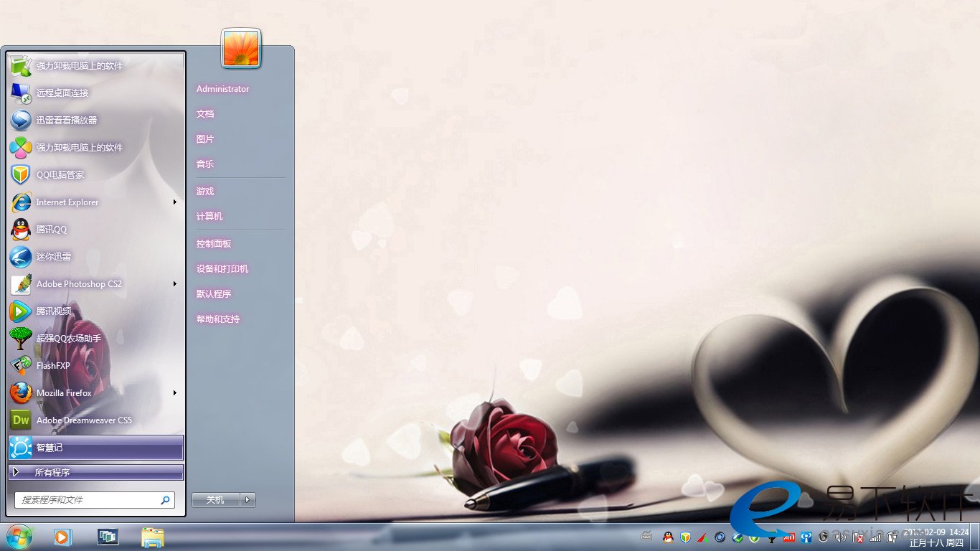980x551 pixels.
Task: Open the network tray icon with red X
Action: (x=858, y=537)
